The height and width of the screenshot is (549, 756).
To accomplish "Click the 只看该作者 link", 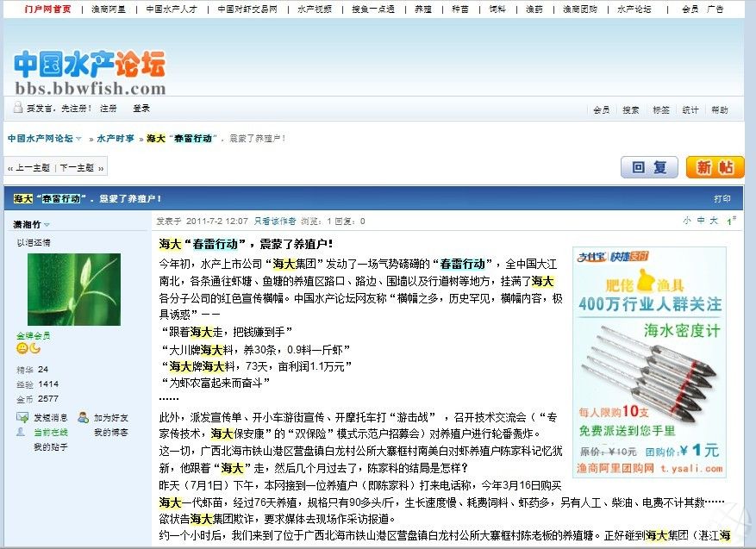I will tap(275, 221).
